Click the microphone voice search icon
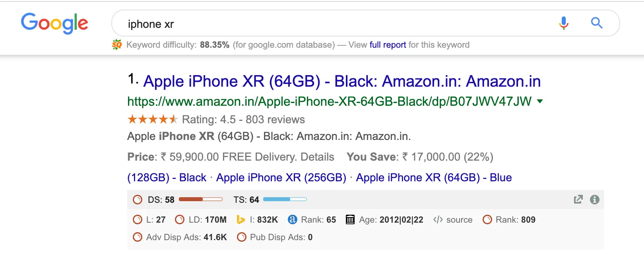This screenshot has width=644, height=264. (563, 23)
